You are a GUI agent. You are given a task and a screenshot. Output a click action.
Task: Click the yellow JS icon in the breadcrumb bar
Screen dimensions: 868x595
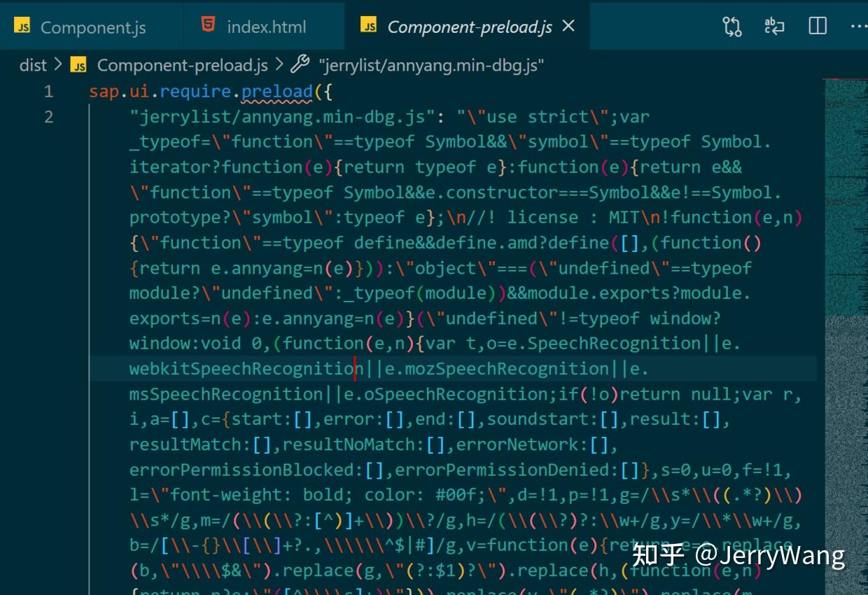click(x=78, y=65)
